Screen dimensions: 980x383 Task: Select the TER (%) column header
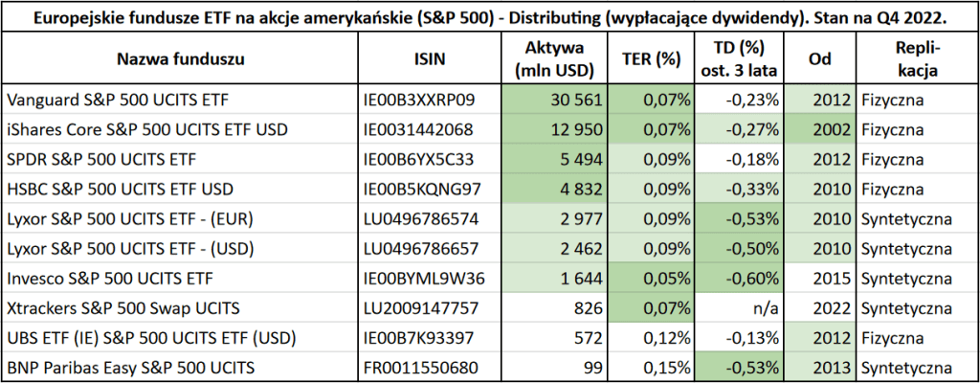[651, 59]
